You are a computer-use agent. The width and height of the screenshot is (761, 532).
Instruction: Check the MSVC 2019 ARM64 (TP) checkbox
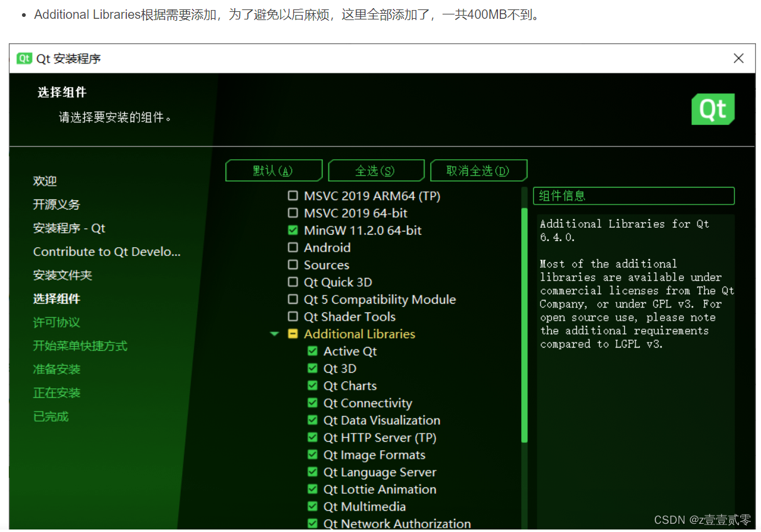point(293,196)
